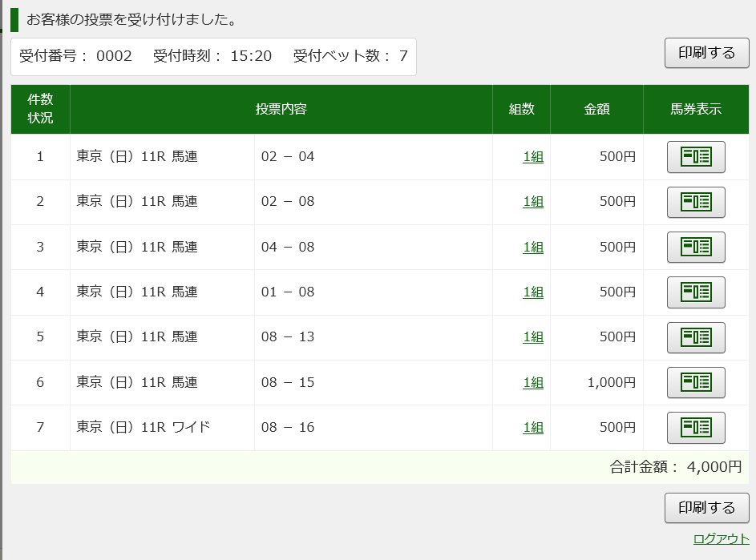
Task: Click the 受付時刻: 15:20 text
Action: [x=212, y=56]
